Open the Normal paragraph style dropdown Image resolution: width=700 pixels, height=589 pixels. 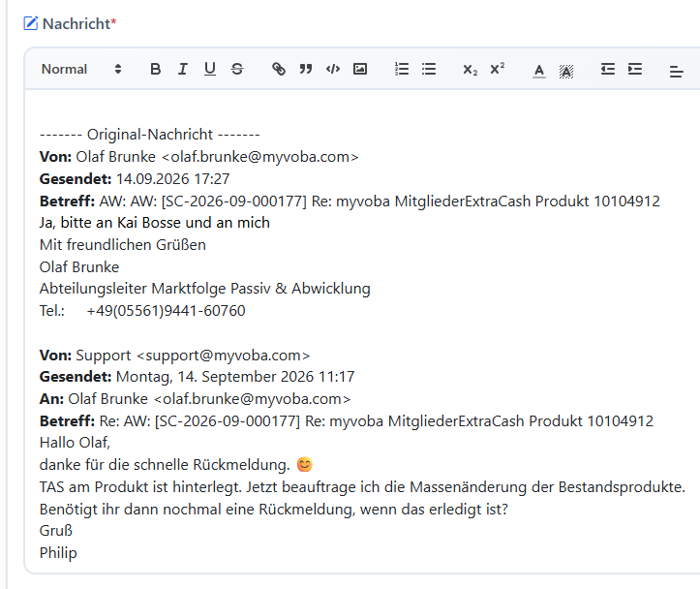click(x=81, y=69)
